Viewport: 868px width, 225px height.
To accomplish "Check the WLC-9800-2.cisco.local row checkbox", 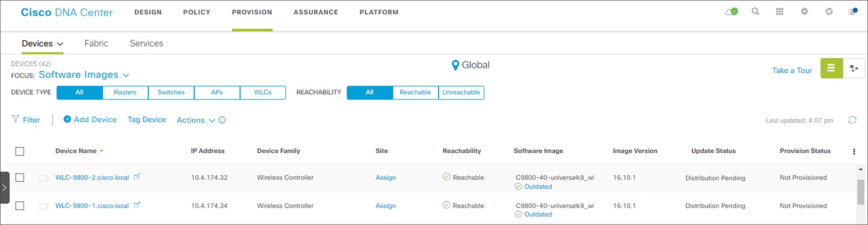I will click(20, 177).
